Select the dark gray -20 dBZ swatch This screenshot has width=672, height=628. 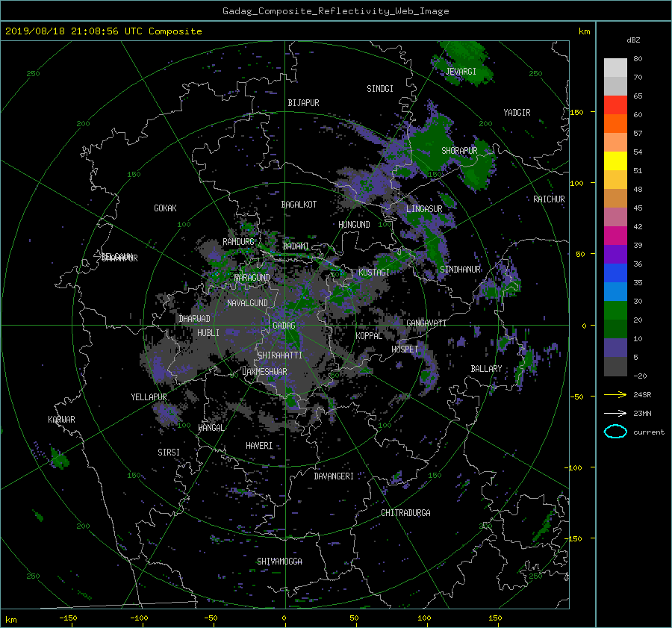coord(615,366)
